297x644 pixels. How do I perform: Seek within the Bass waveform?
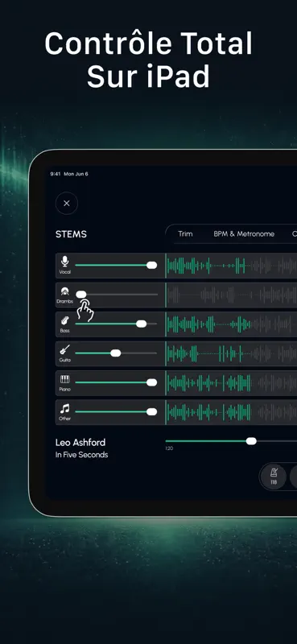pos(231,324)
